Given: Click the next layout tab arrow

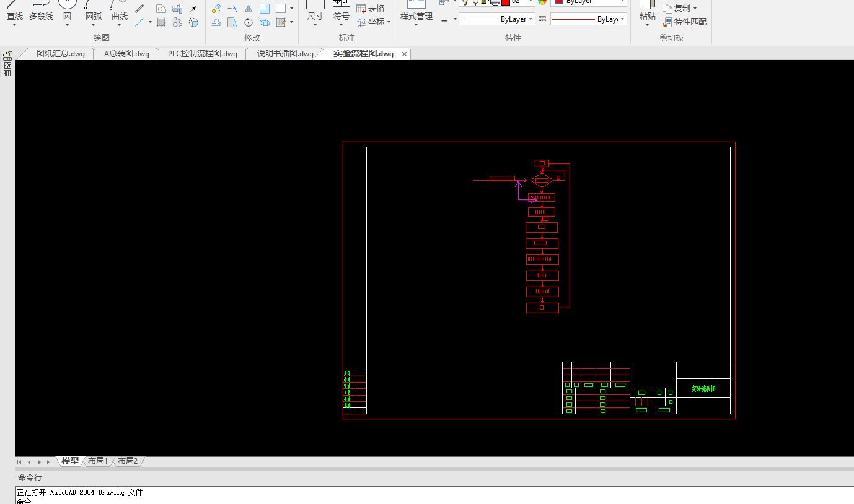Looking at the screenshot, I should pos(39,462).
